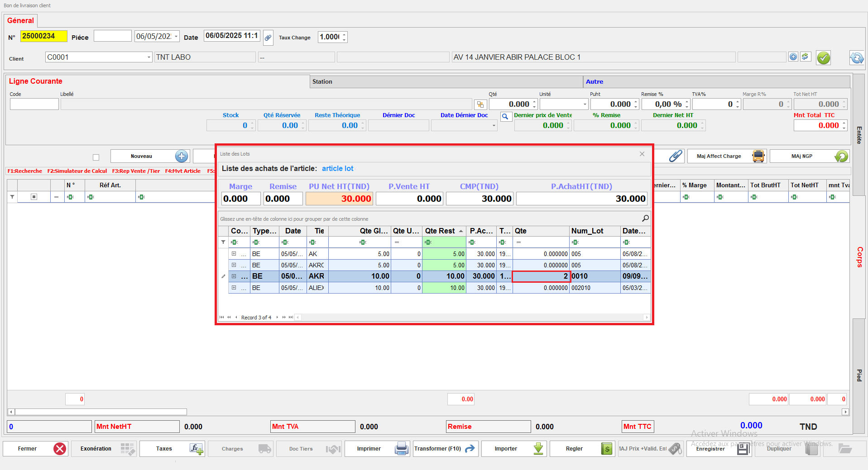
Task: Click MAj NGP refresh button
Action: tap(809, 157)
